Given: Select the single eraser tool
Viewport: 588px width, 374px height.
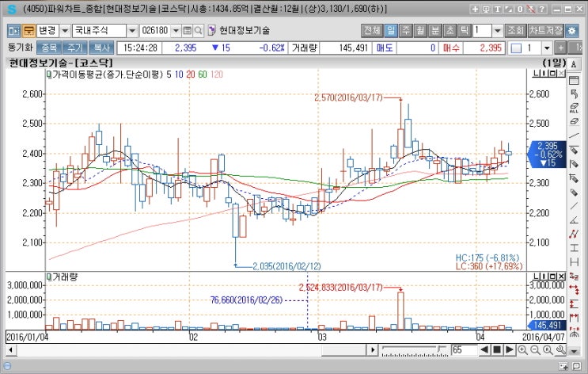Looking at the screenshot, I should point(574,122).
